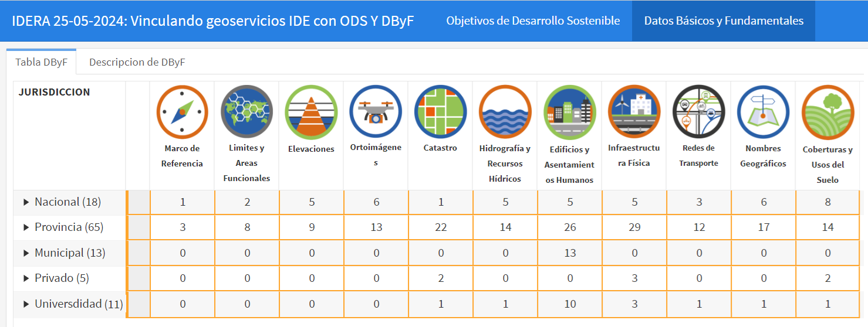The width and height of the screenshot is (868, 327).
Task: Expand the Universdidad (11) row
Action: 26,304
